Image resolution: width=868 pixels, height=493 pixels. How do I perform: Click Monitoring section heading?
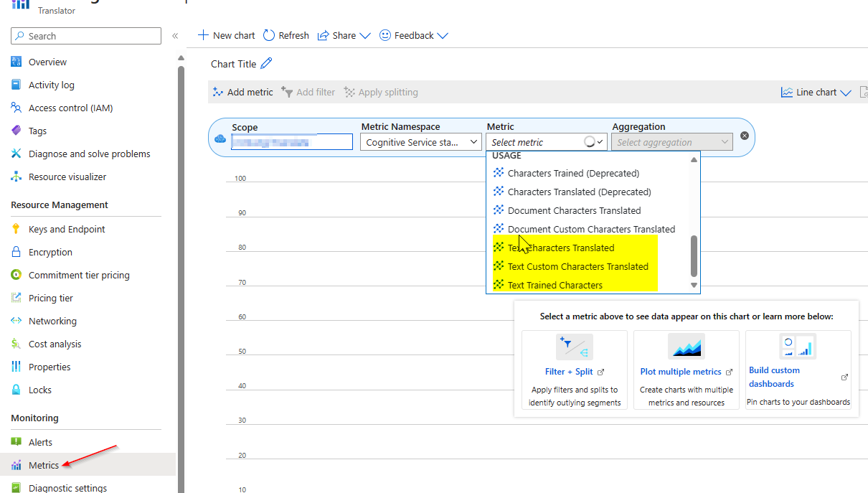[34, 418]
